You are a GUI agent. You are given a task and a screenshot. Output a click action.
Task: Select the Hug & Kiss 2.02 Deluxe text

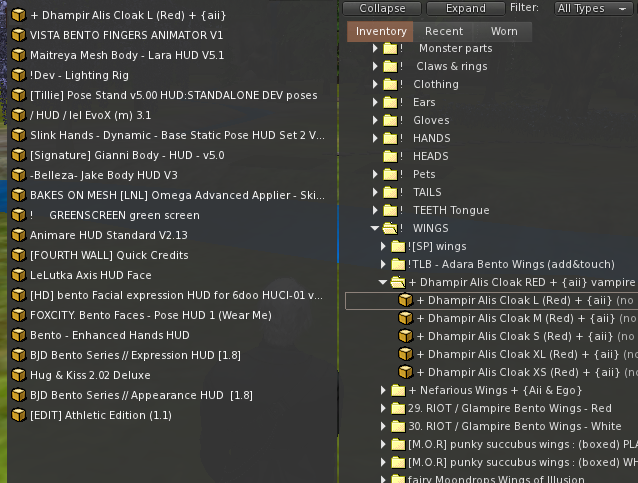tap(90, 375)
